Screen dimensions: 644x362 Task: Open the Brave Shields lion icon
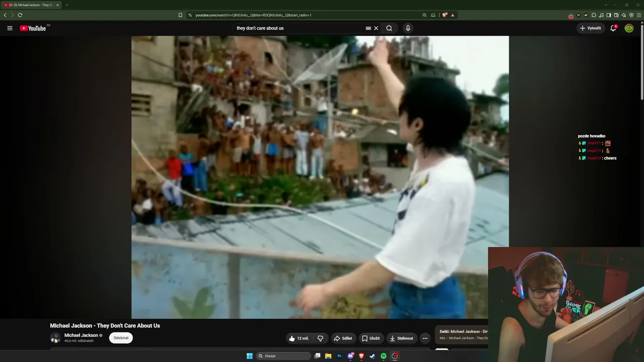pos(445,15)
